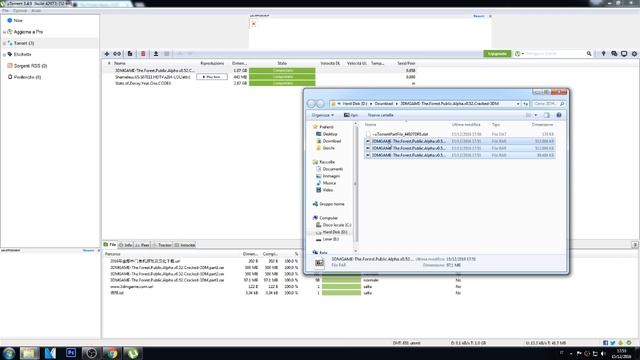The image size is (640, 360).
Task: Open Explorer view options dropdown arrow
Action: coord(536,116)
